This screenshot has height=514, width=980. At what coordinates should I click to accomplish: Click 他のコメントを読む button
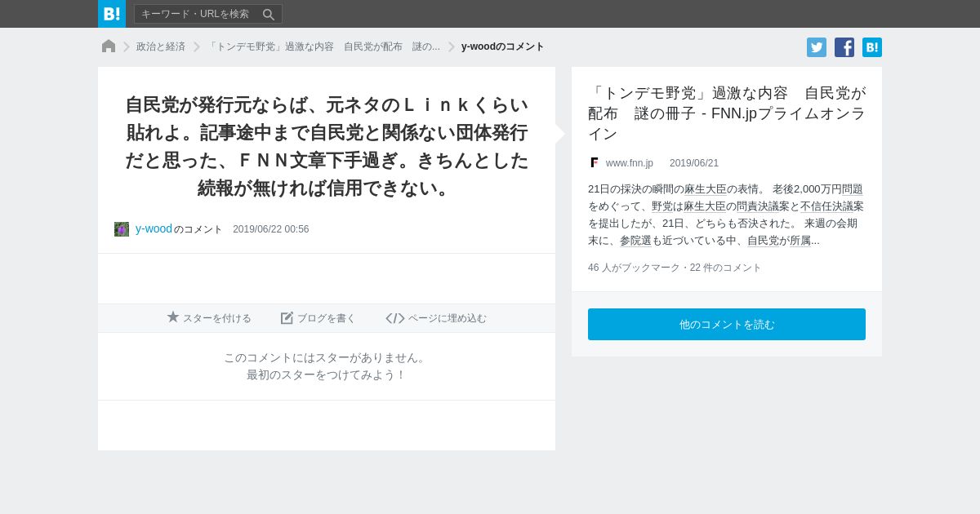(727, 325)
